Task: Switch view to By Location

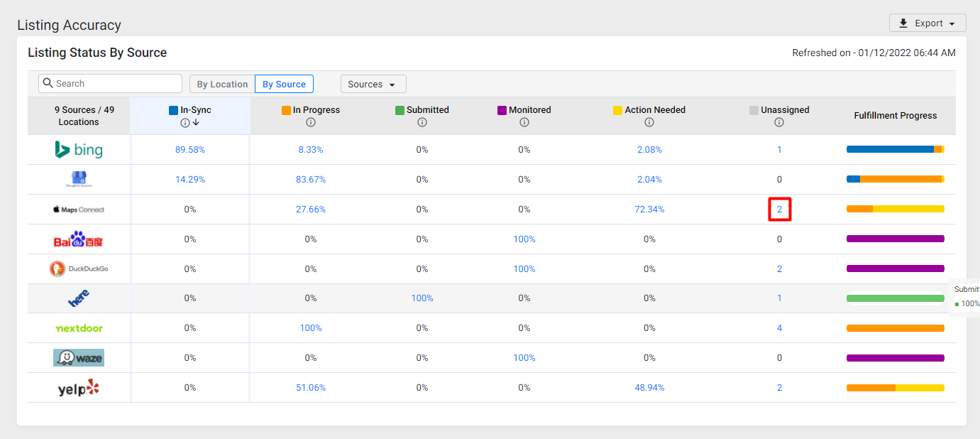Action: tap(222, 84)
